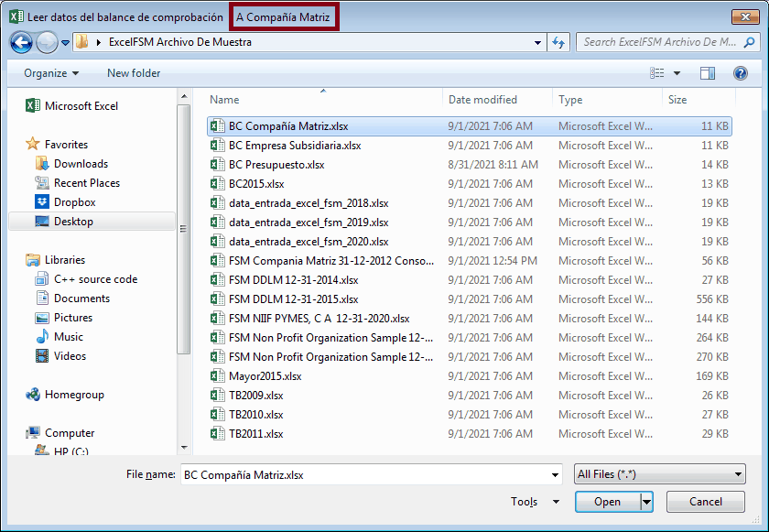
Task: Create a New folder
Action: [x=134, y=73]
